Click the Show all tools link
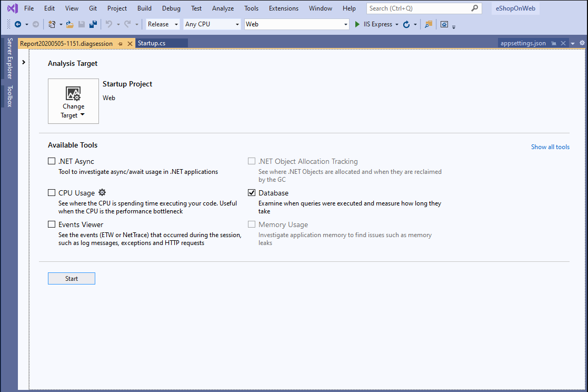 point(550,147)
